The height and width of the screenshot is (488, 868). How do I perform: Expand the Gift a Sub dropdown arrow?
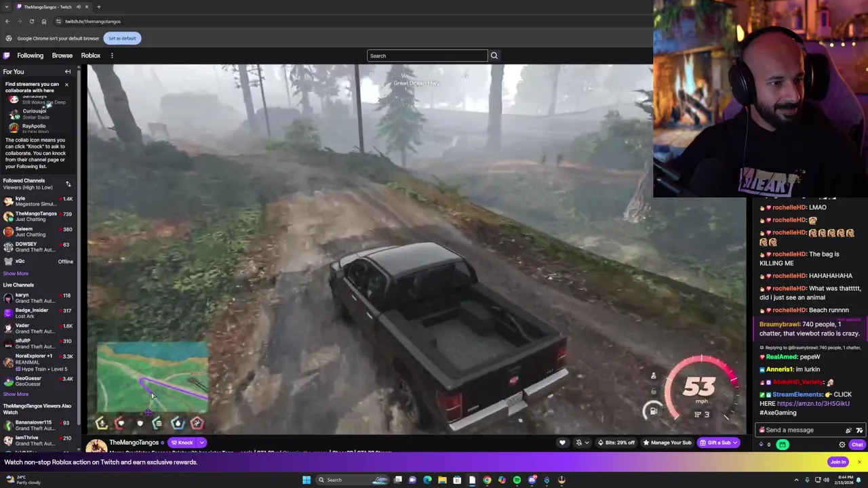tap(735, 443)
